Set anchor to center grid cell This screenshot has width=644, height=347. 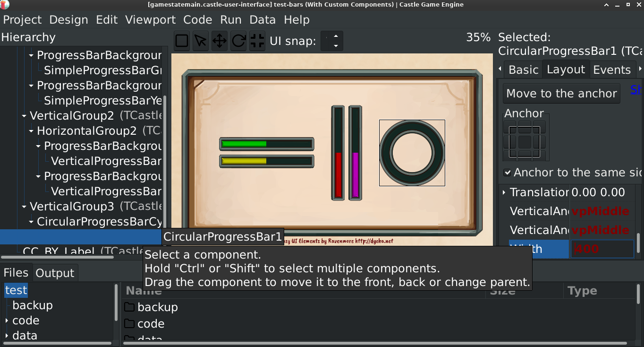525,142
